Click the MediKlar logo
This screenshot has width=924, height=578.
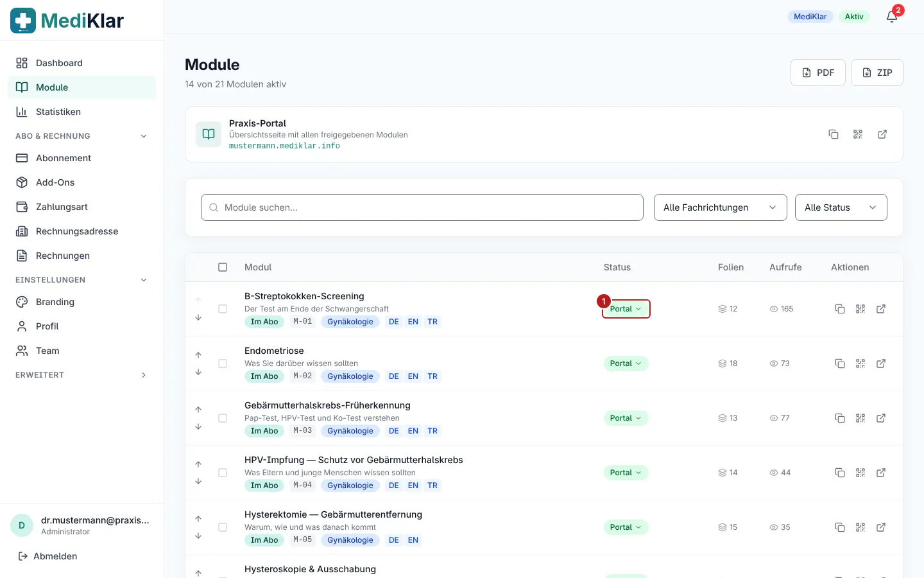(x=67, y=21)
